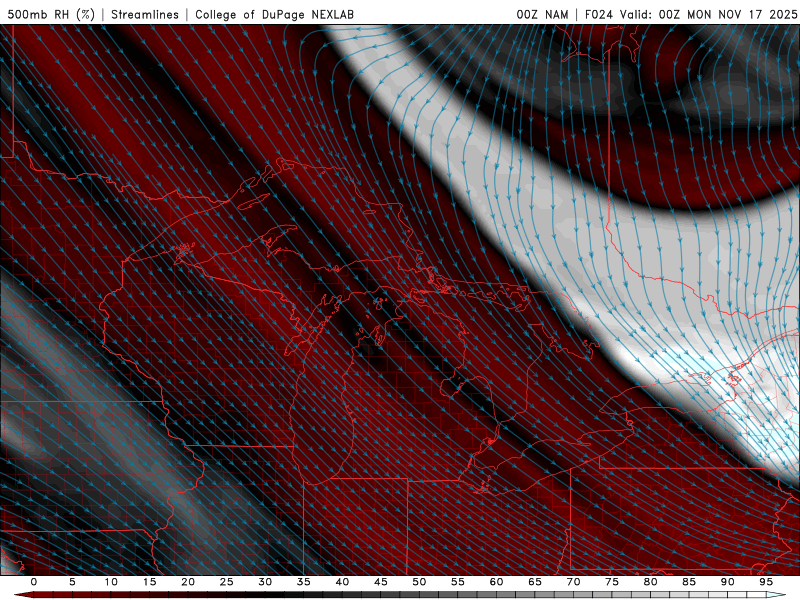Click the '50' value on the color scale
Image resolution: width=800 pixels, height=600 pixels.
tap(419, 582)
